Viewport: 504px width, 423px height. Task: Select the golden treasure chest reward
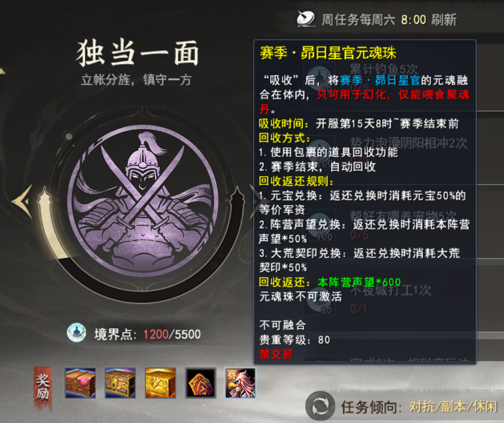[x=160, y=383]
